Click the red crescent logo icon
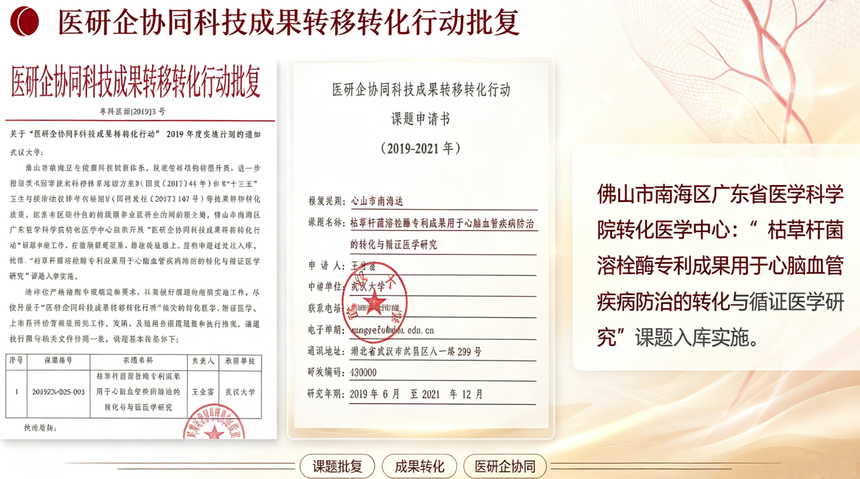Image resolution: width=860 pixels, height=479 pixels. [x=24, y=21]
